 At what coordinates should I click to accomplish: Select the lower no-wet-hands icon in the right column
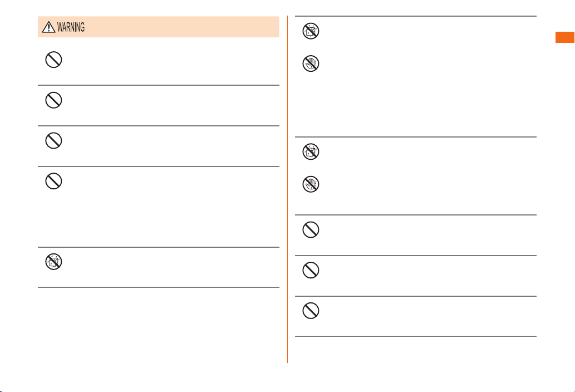311,184
